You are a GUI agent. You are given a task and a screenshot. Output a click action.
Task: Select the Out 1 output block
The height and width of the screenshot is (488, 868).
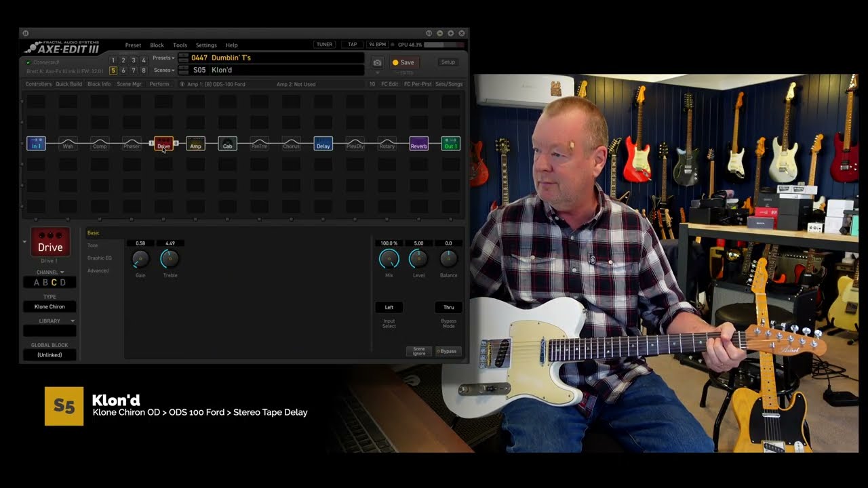tap(451, 144)
